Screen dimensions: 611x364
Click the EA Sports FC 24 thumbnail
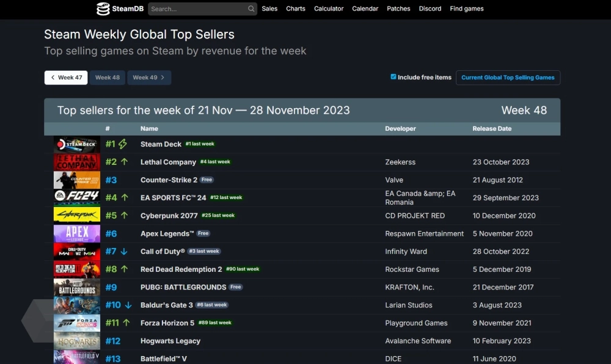pos(77,198)
